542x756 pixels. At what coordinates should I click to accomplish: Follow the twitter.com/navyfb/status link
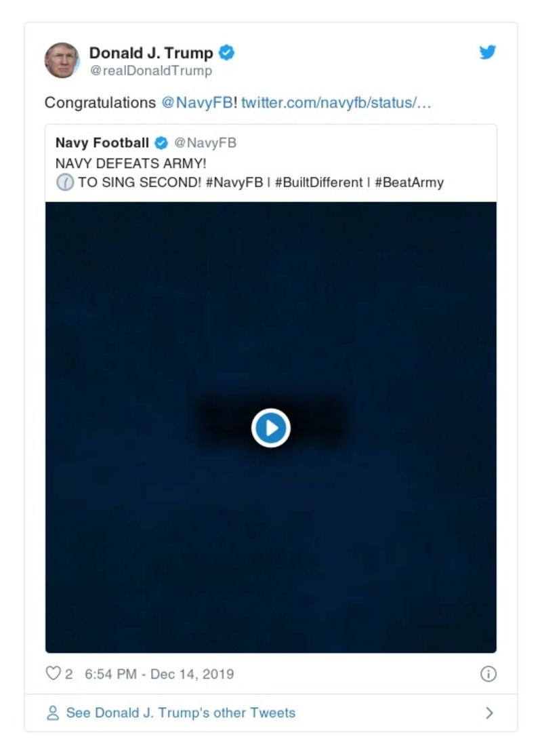pos(336,103)
